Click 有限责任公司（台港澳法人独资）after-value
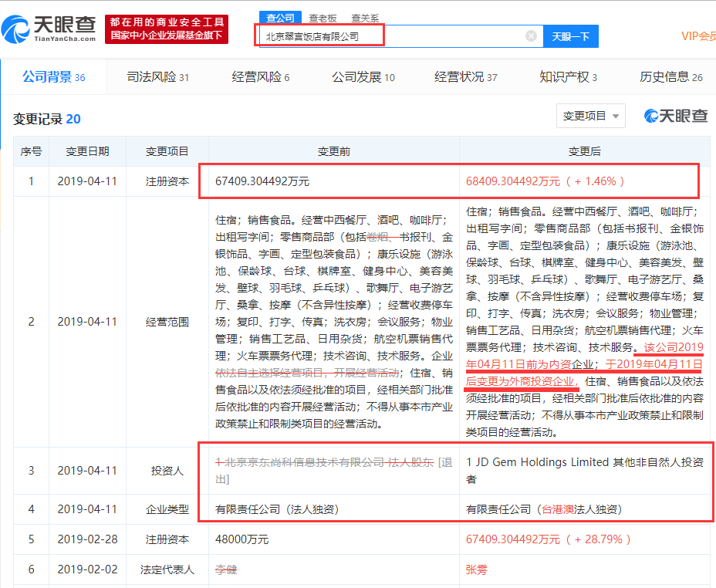This screenshot has width=716, height=588. [544, 509]
